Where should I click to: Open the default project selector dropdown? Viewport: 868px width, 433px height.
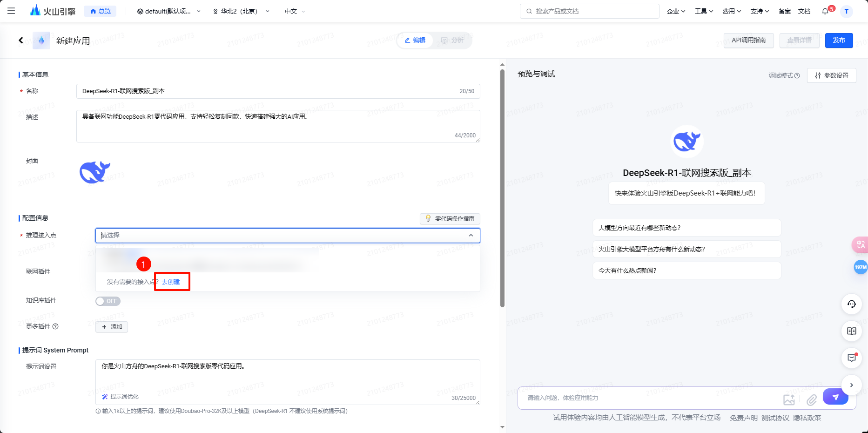168,11
